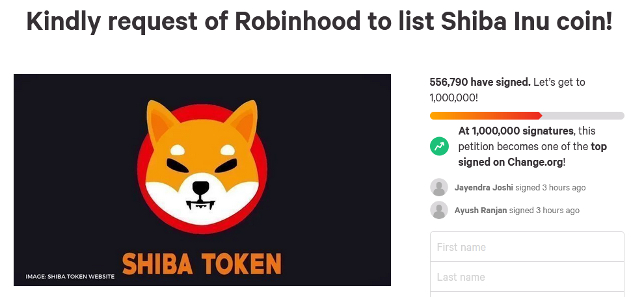Click the signature progress bar
Screen dimensions: 644x297
[x=527, y=116]
